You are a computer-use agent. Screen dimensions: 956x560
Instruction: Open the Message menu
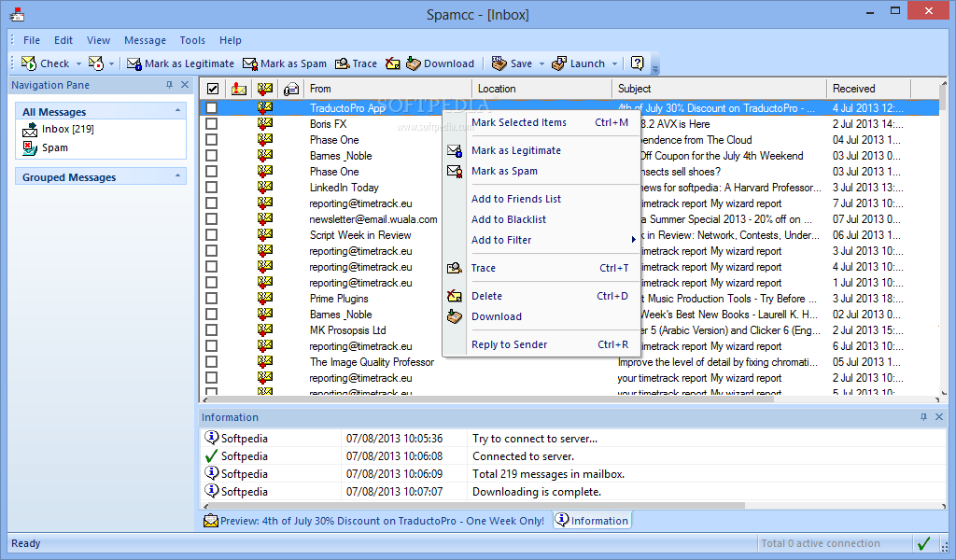(145, 40)
